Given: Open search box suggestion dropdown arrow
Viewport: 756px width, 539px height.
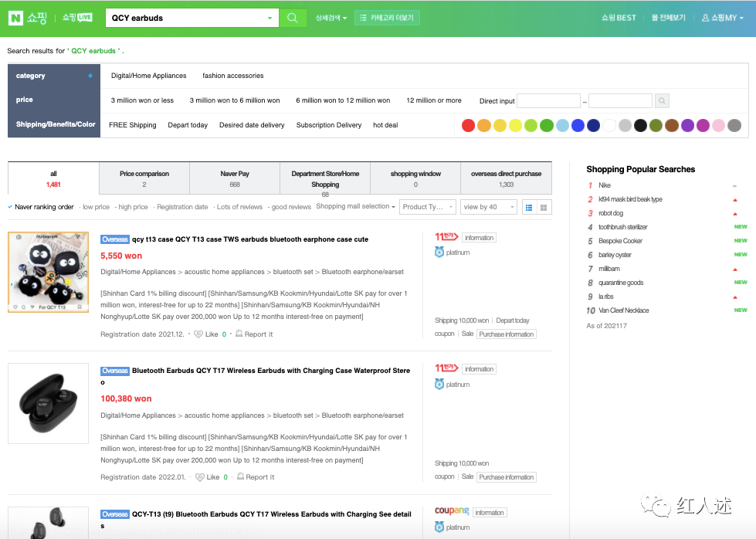Looking at the screenshot, I should pyautogui.click(x=270, y=19).
